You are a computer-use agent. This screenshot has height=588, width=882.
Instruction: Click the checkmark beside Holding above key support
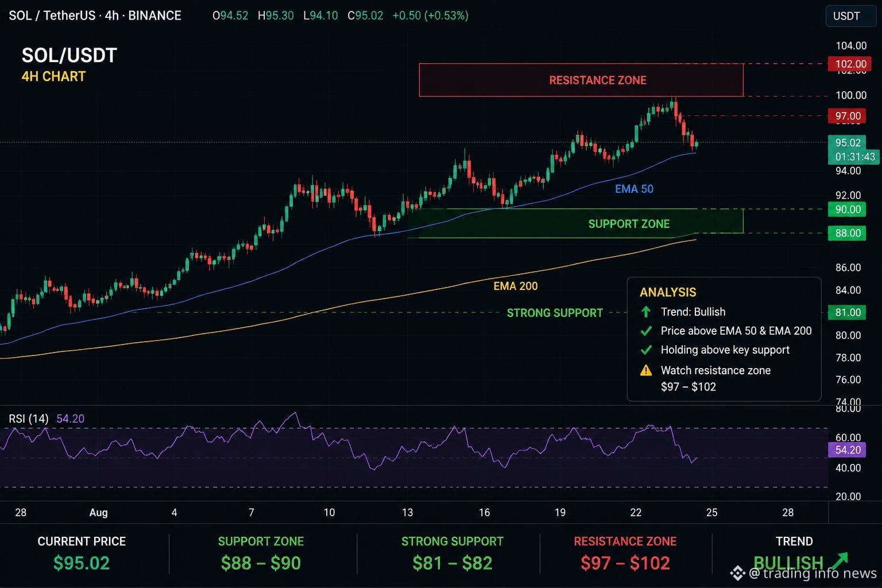[x=646, y=350]
